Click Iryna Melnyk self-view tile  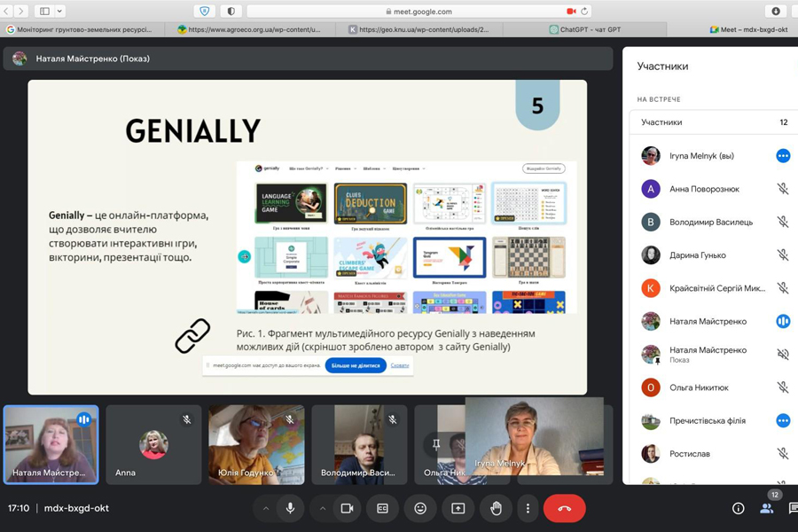(x=535, y=437)
